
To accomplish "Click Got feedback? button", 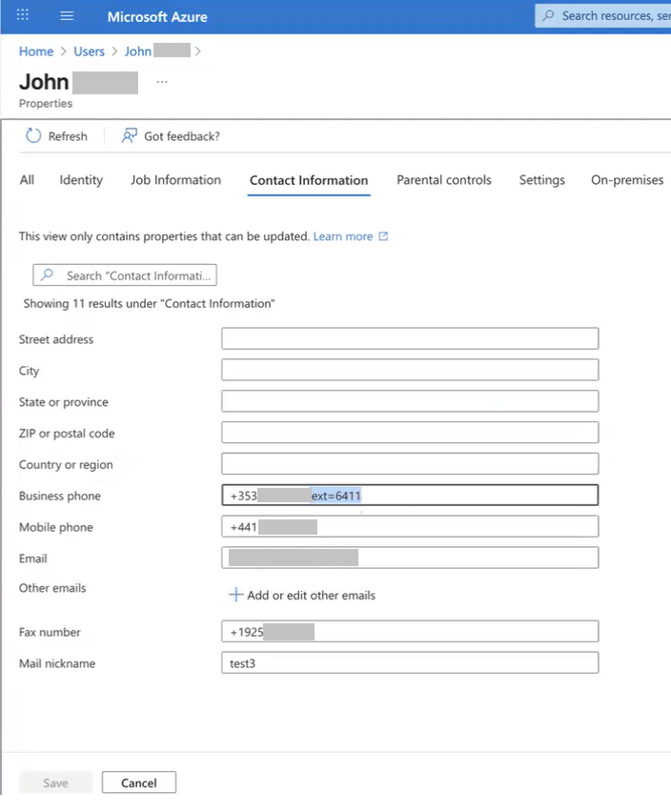I will tap(171, 136).
